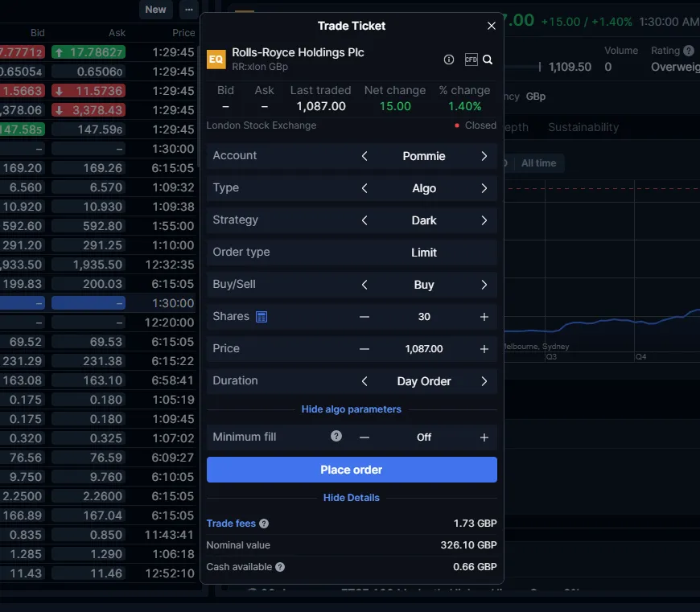Click the Place order button

click(352, 470)
